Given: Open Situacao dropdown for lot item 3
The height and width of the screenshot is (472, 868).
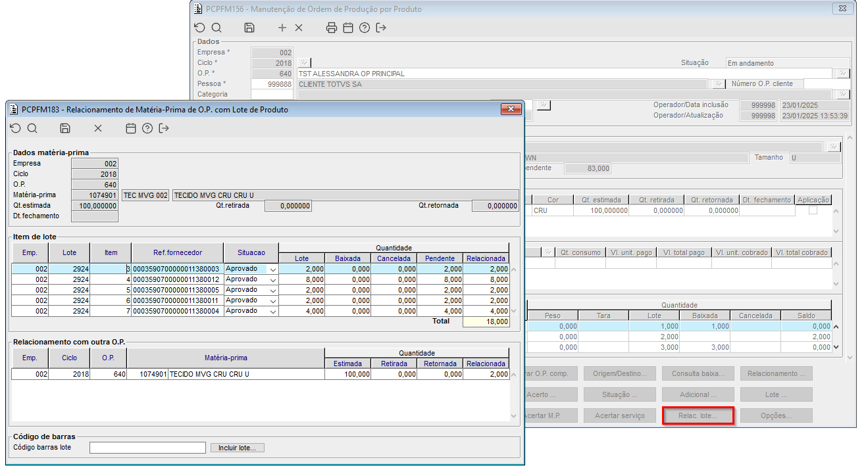Looking at the screenshot, I should click(x=273, y=269).
